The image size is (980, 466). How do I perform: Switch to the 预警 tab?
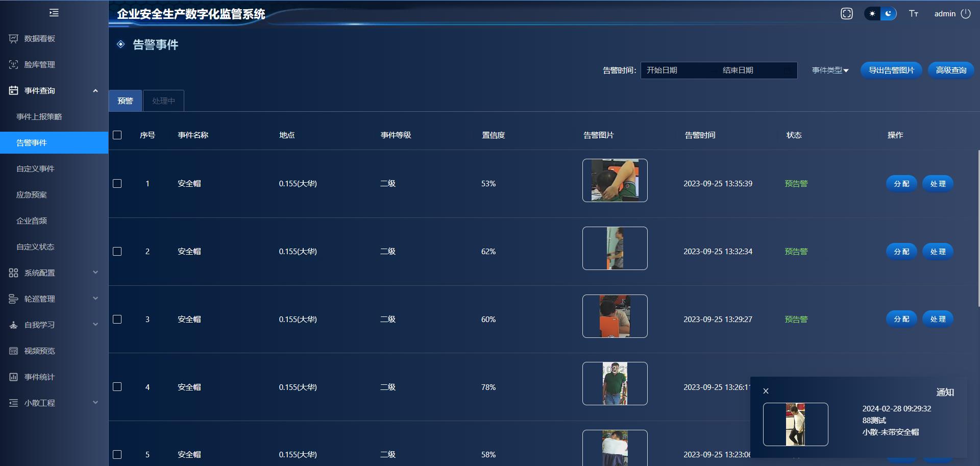pyautogui.click(x=126, y=101)
